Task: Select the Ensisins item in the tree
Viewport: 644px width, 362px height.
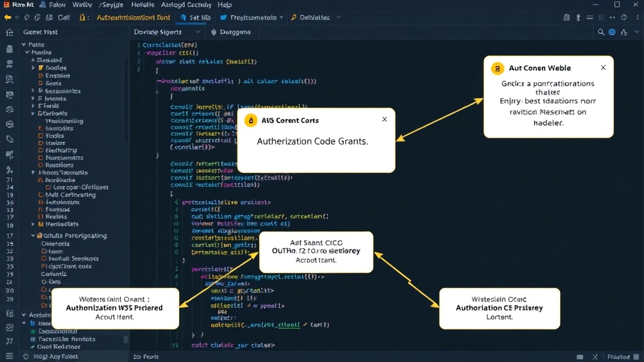Action: coord(57,76)
